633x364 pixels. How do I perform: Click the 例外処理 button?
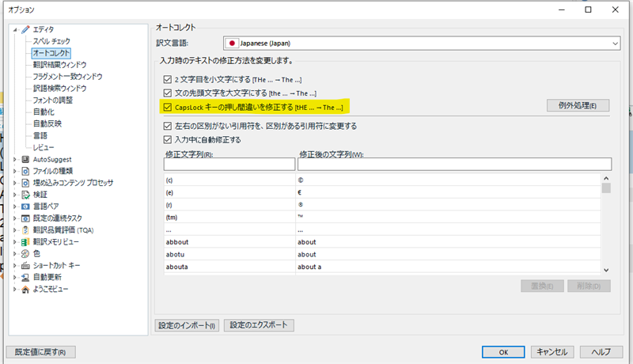(x=578, y=105)
